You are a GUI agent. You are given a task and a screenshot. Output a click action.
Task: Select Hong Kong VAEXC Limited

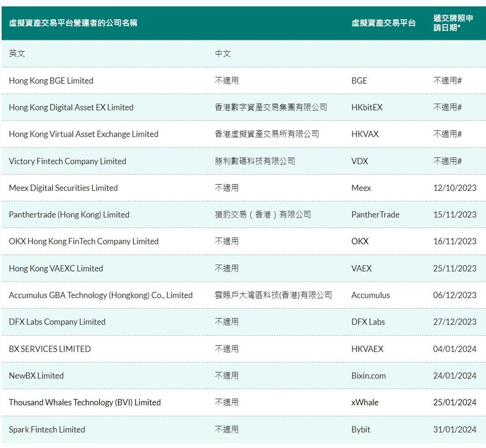click(x=56, y=268)
